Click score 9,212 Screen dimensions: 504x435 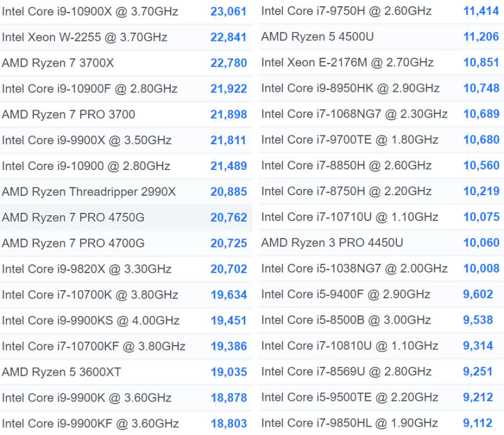click(x=478, y=397)
